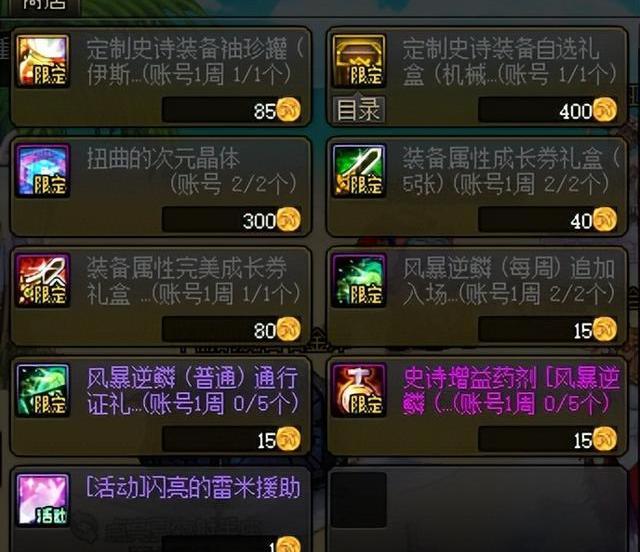The width and height of the screenshot is (640, 552).
Task: Click the empty shop slot
Action: (477, 510)
